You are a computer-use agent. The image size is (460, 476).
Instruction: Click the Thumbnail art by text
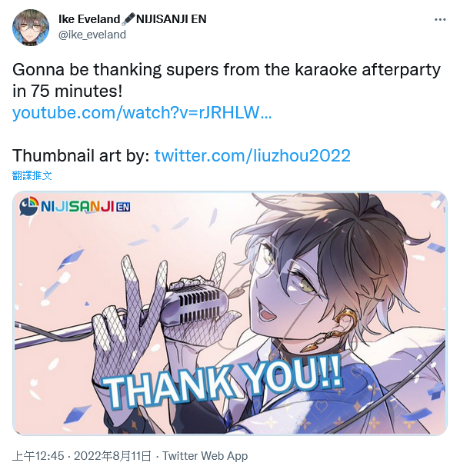pyautogui.click(x=81, y=155)
